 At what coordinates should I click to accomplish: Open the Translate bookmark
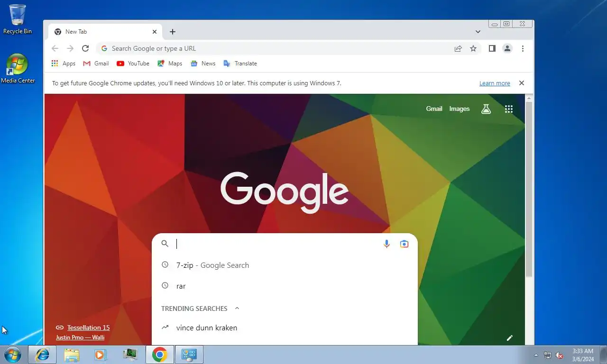[x=240, y=64]
